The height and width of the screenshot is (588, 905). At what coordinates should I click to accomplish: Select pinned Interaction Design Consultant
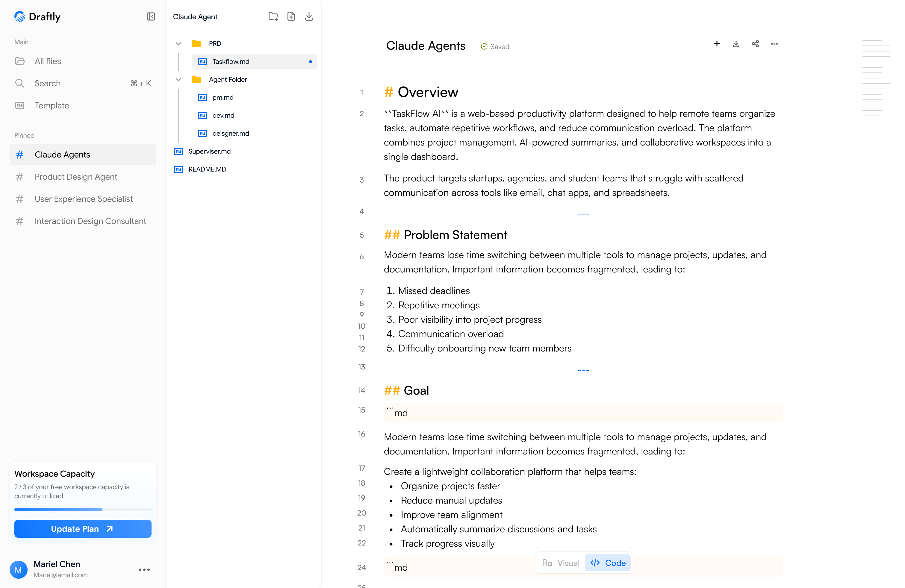coord(83,221)
